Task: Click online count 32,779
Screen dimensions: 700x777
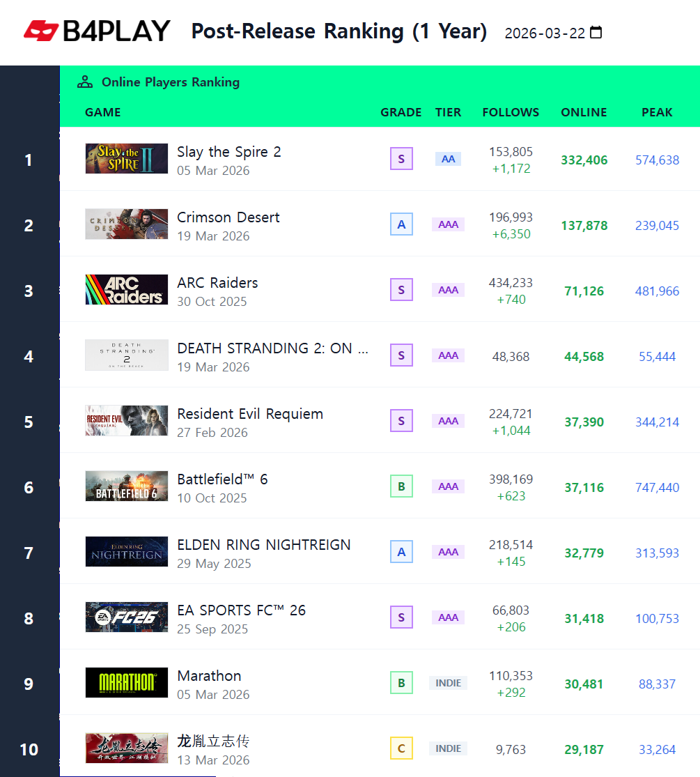Action: point(584,553)
